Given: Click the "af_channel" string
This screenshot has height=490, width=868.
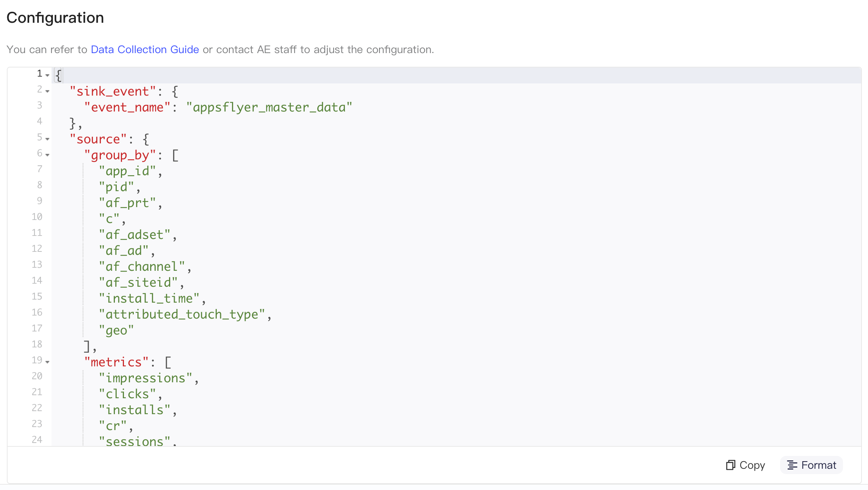Looking at the screenshot, I should pyautogui.click(x=142, y=267).
